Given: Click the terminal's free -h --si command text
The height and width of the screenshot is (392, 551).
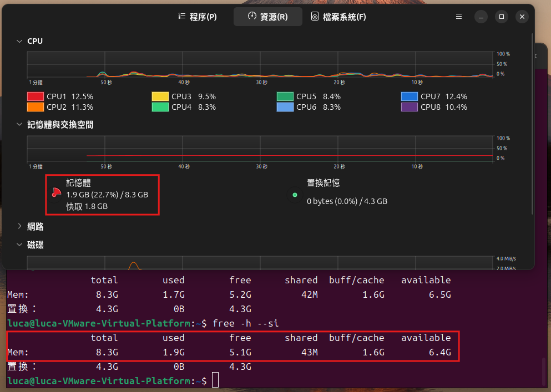Looking at the screenshot, I should [x=246, y=323].
